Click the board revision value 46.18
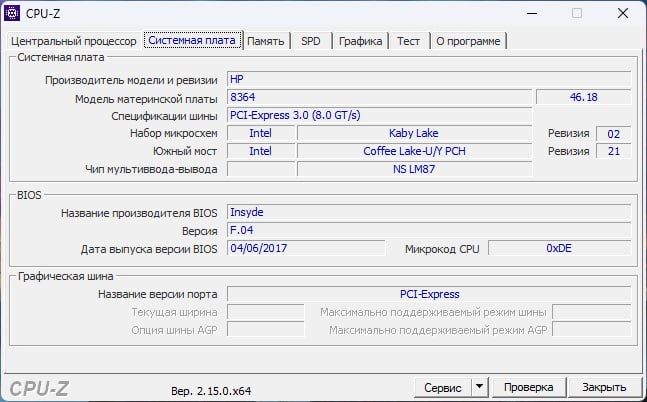 [583, 97]
